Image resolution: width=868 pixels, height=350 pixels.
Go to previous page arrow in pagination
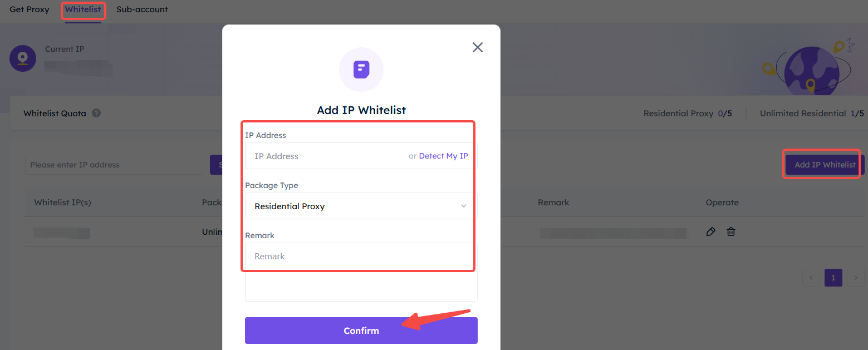[811, 277]
